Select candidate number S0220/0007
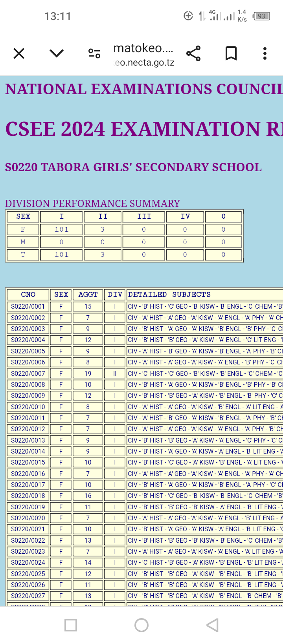The width and height of the screenshot is (283, 644). coord(28,373)
